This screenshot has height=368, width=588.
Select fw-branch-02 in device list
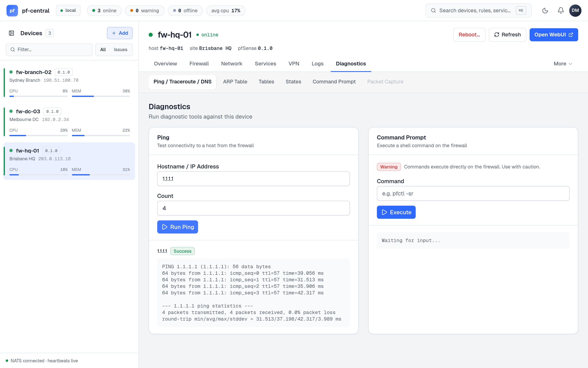(x=69, y=83)
